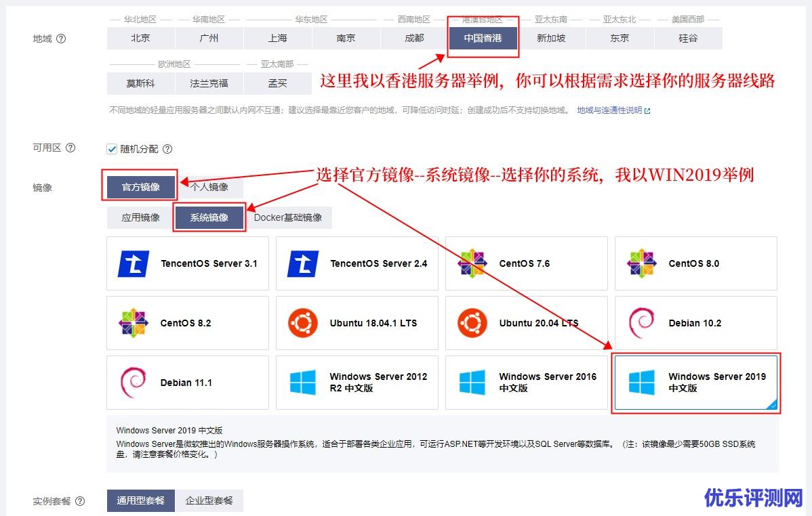The width and height of the screenshot is (812, 516).
Task: Choose the CentOS 8.0 text label
Action: coord(694,263)
